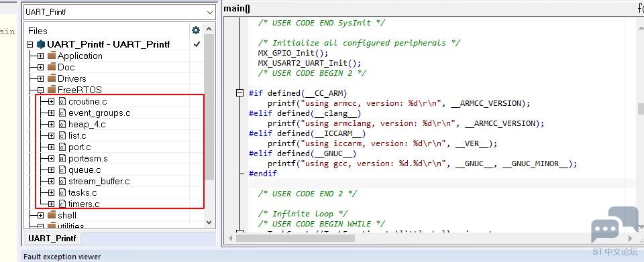This screenshot has width=644, height=262.
Task: Select queue.c file icon
Action: pos(62,170)
